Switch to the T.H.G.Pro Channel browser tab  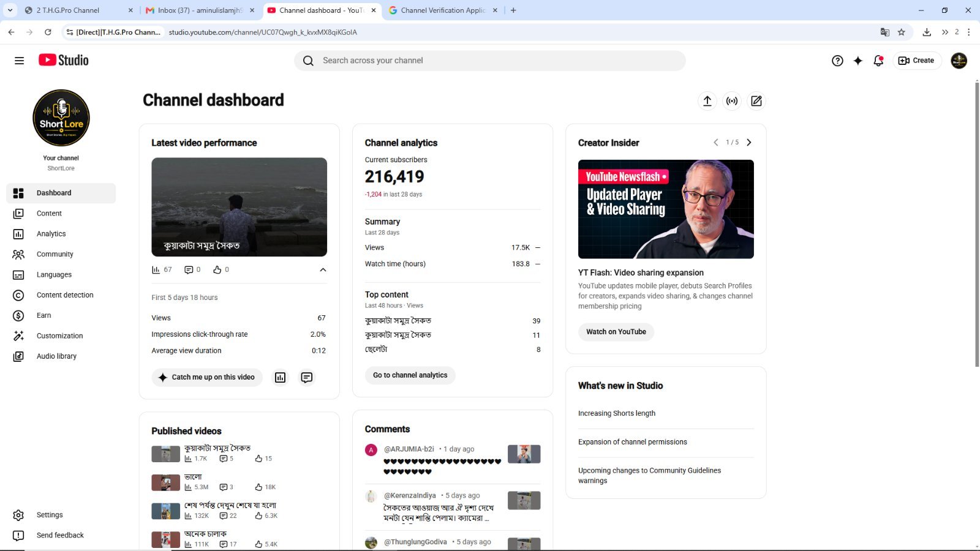click(78, 10)
